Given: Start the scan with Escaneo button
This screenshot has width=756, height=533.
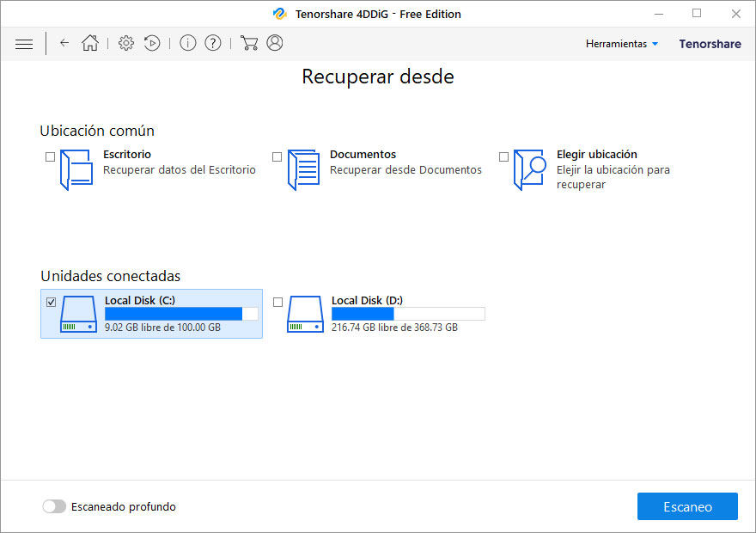Looking at the screenshot, I should (687, 506).
